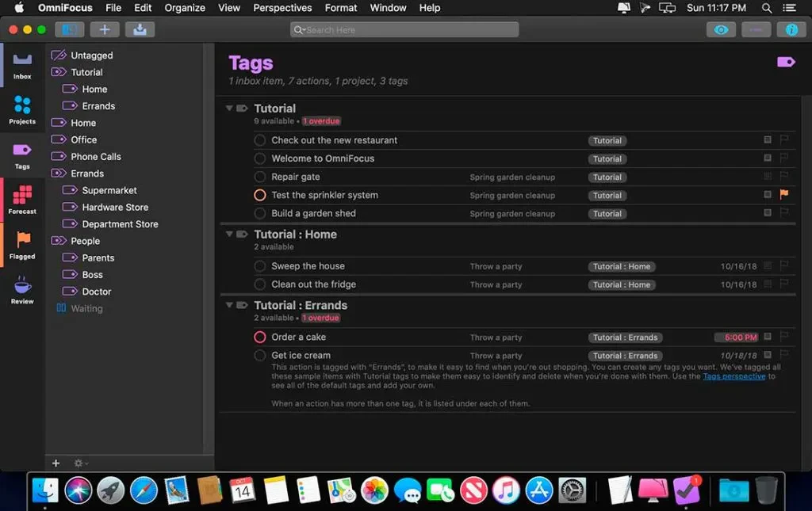Viewport: 812px width, 511px height.
Task: Click the Clean Up inbox-tray toolbar button
Action: [x=140, y=29]
